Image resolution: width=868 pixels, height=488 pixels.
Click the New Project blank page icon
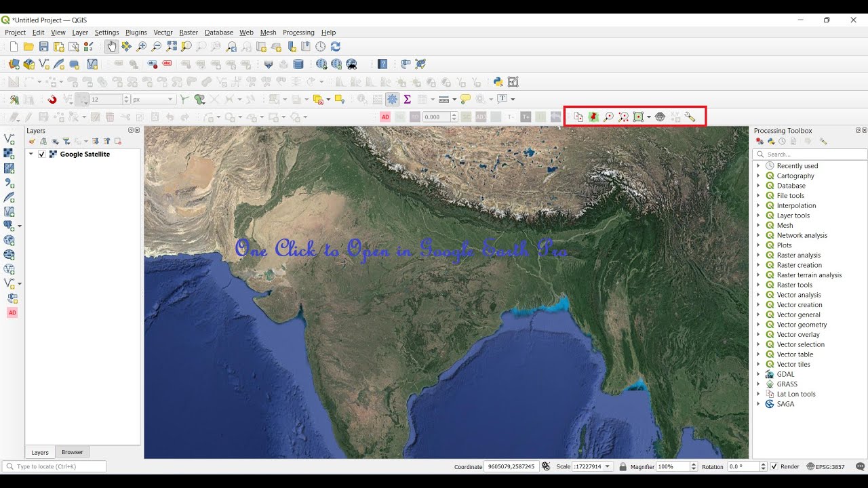tap(14, 47)
